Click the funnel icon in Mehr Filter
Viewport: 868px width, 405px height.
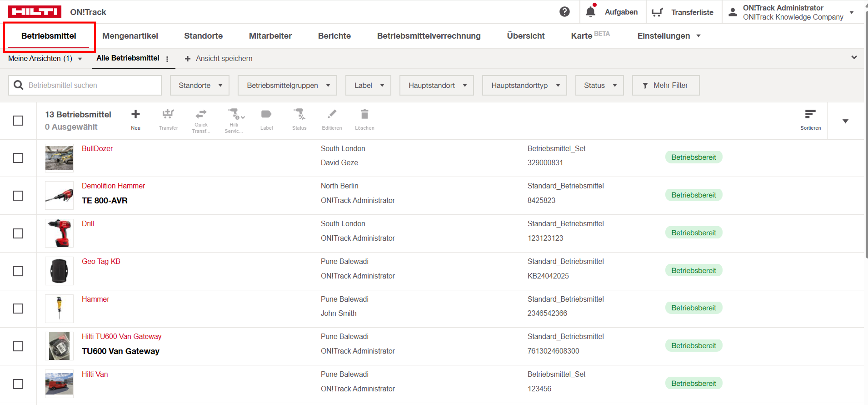tap(645, 86)
